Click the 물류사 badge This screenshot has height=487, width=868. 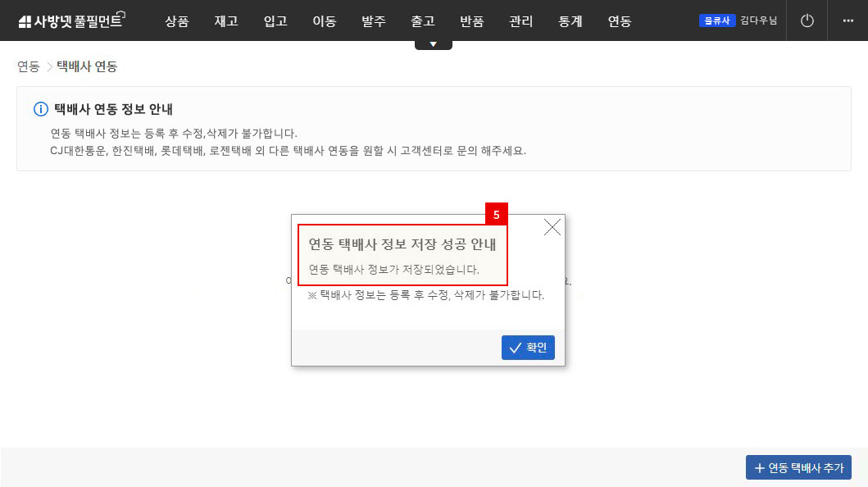pyautogui.click(x=717, y=20)
